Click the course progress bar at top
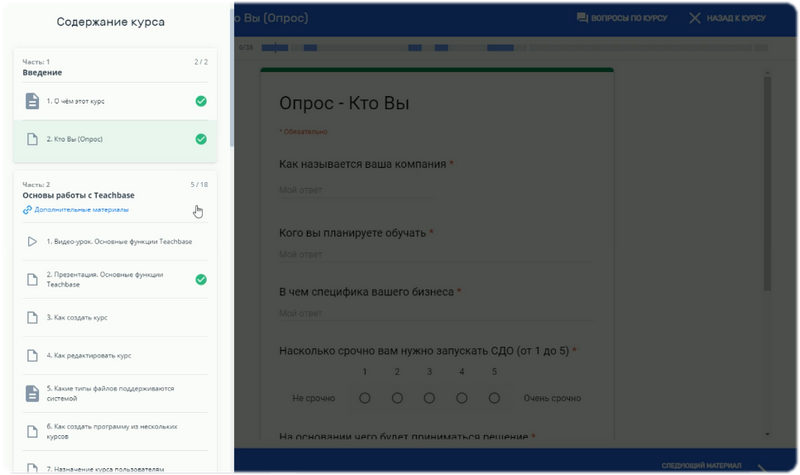Screen dimensions: 800x475 pyautogui.click(x=514, y=47)
